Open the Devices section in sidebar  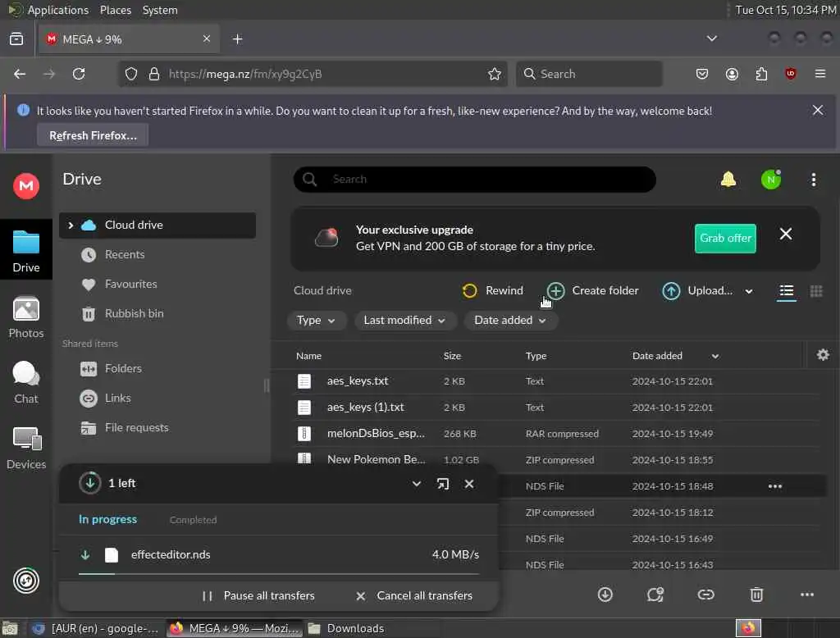[25, 449]
